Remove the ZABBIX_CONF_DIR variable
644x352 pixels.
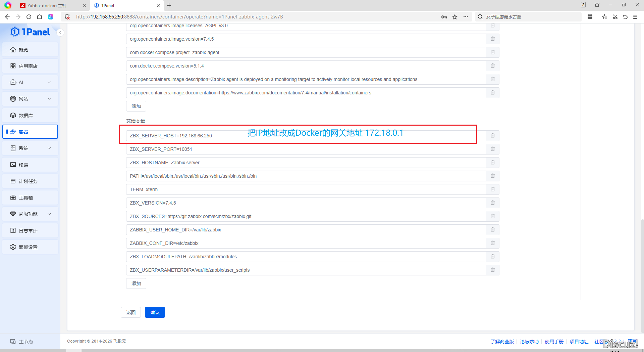coord(492,243)
